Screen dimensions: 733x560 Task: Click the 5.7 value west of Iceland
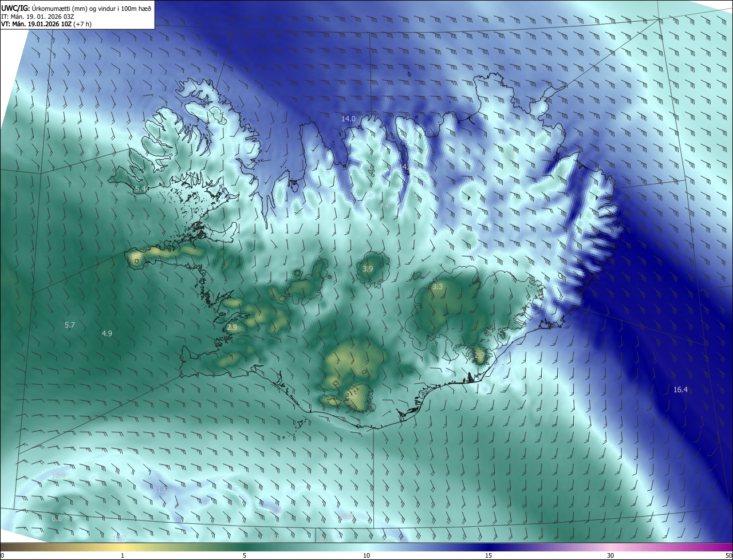(x=70, y=325)
